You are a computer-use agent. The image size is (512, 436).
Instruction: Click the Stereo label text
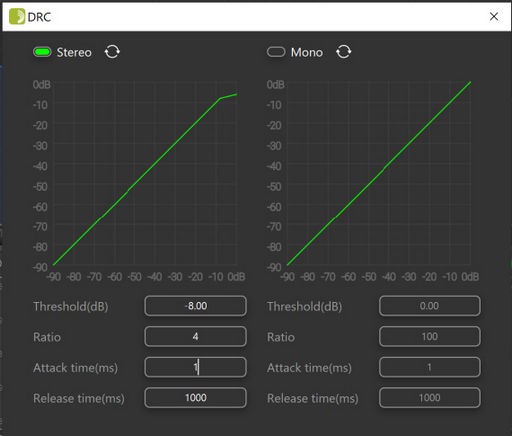(74, 52)
